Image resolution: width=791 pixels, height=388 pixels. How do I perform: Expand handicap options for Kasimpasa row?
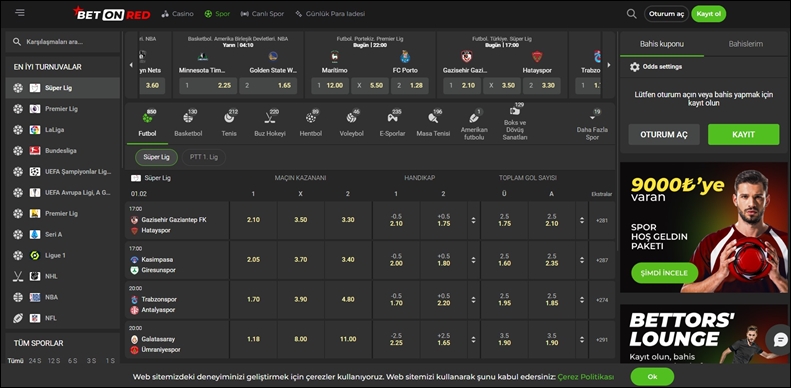coord(473,260)
